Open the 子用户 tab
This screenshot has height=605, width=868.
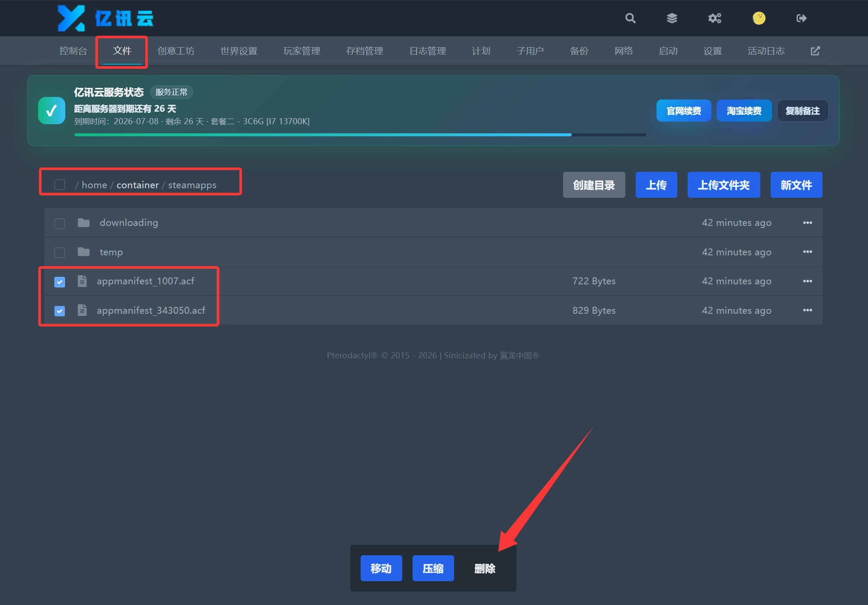[530, 51]
